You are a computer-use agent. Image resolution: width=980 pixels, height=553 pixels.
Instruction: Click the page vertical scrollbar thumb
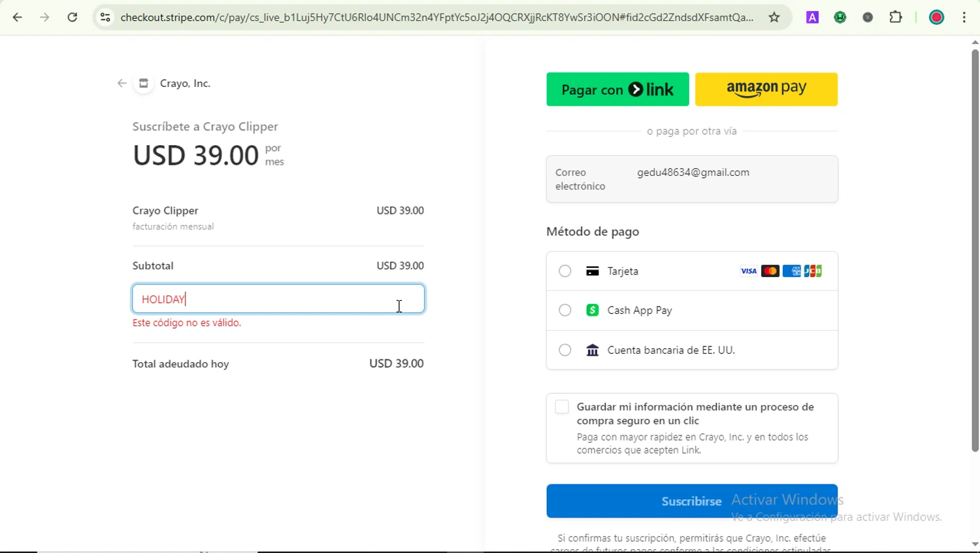975,250
